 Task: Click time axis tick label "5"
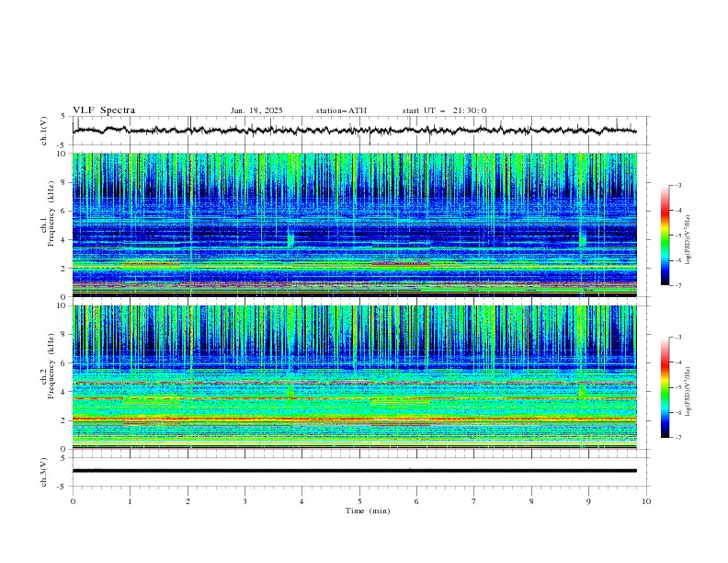click(359, 501)
